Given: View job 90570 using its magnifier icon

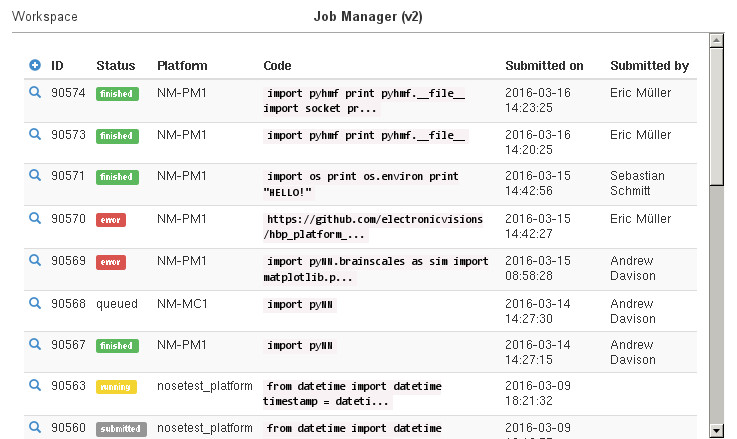Looking at the screenshot, I should pyautogui.click(x=35, y=217).
